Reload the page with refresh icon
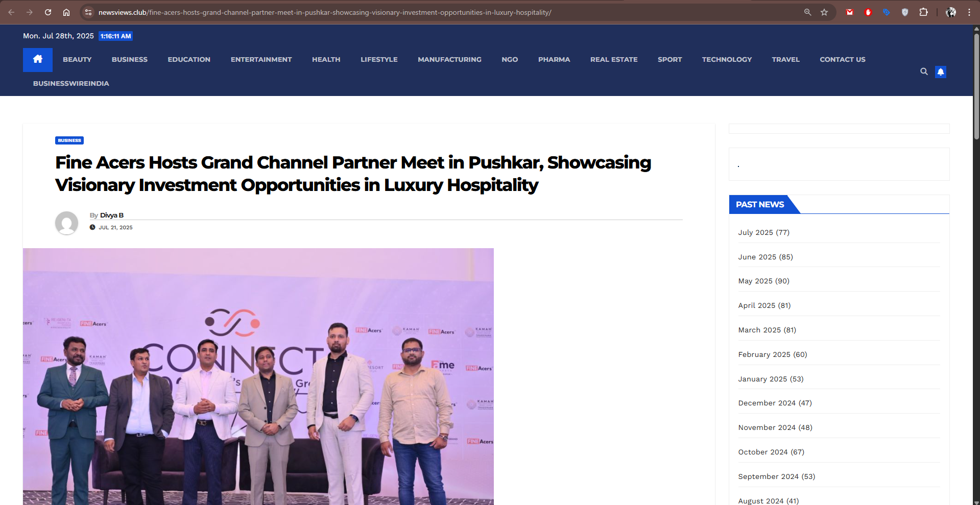Screen dimensions: 980x505 click(x=48, y=12)
